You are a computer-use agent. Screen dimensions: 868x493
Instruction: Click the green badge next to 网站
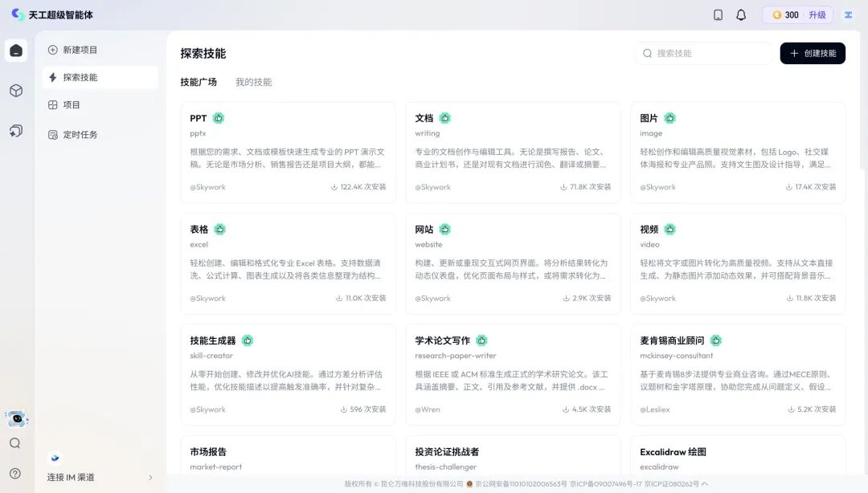click(445, 229)
